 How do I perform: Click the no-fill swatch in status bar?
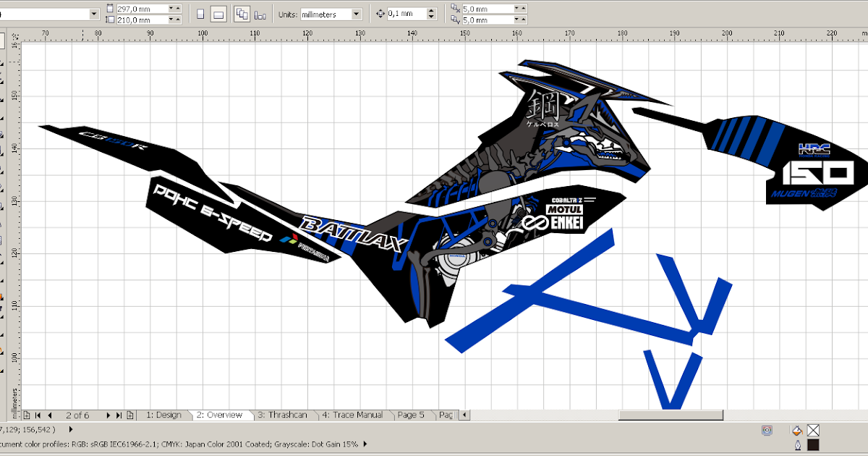point(813,431)
